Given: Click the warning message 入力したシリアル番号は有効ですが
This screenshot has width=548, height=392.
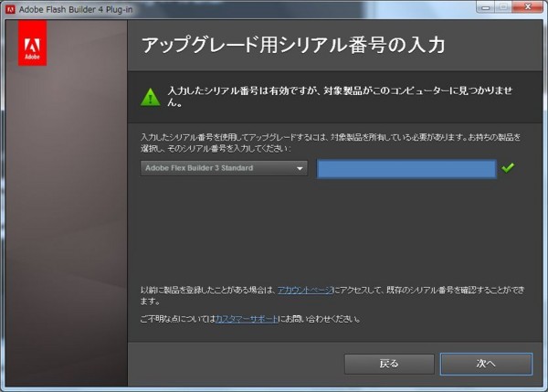Looking at the screenshot, I should [x=340, y=96].
